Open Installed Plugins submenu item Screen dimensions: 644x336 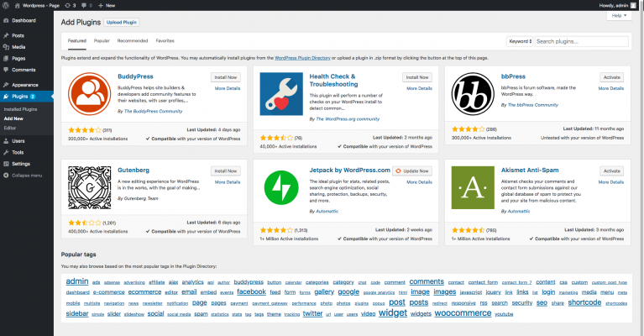pos(20,109)
